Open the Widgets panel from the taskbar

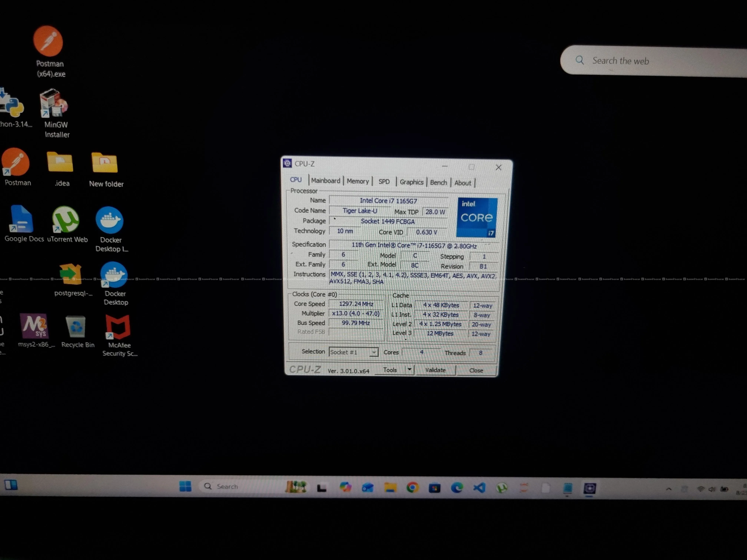coord(11,485)
